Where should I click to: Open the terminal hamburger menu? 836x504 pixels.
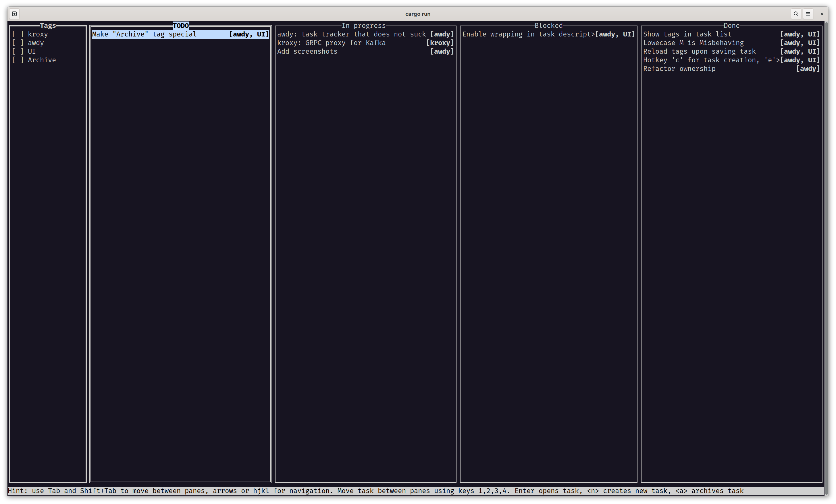pyautogui.click(x=808, y=14)
